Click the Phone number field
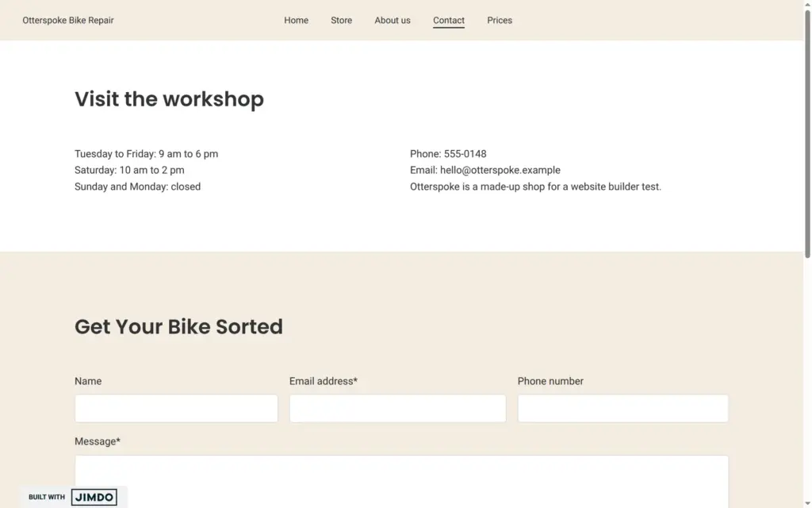Image resolution: width=812 pixels, height=508 pixels. tap(623, 409)
